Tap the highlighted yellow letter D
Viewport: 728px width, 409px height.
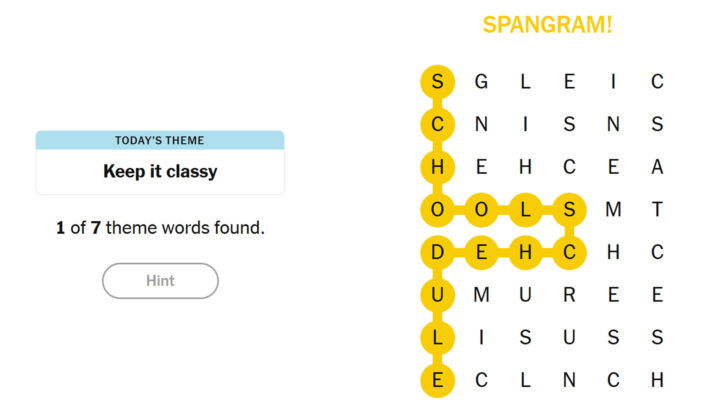437,253
